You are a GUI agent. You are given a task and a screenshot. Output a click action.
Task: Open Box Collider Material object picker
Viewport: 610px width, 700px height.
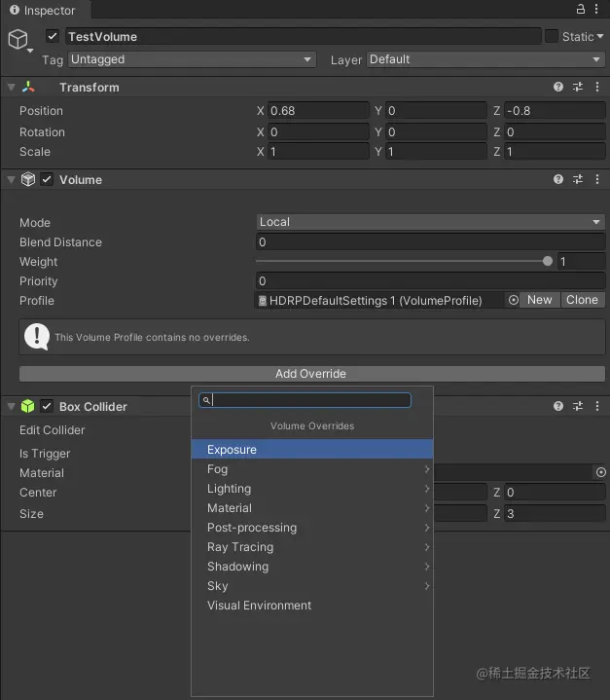[600, 472]
